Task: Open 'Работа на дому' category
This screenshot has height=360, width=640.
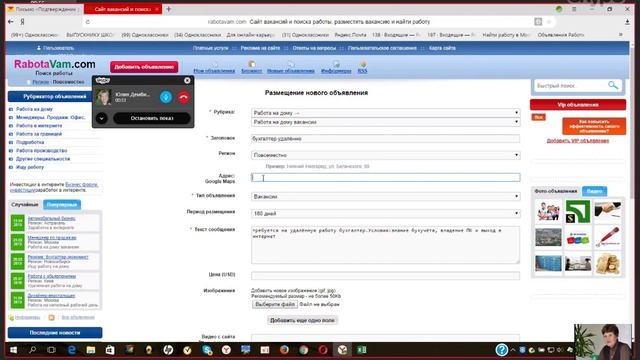Action: (x=34, y=109)
